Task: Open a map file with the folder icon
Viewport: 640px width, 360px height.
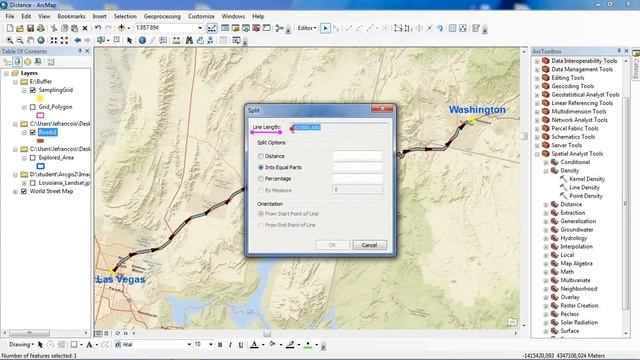Action: 20,28
